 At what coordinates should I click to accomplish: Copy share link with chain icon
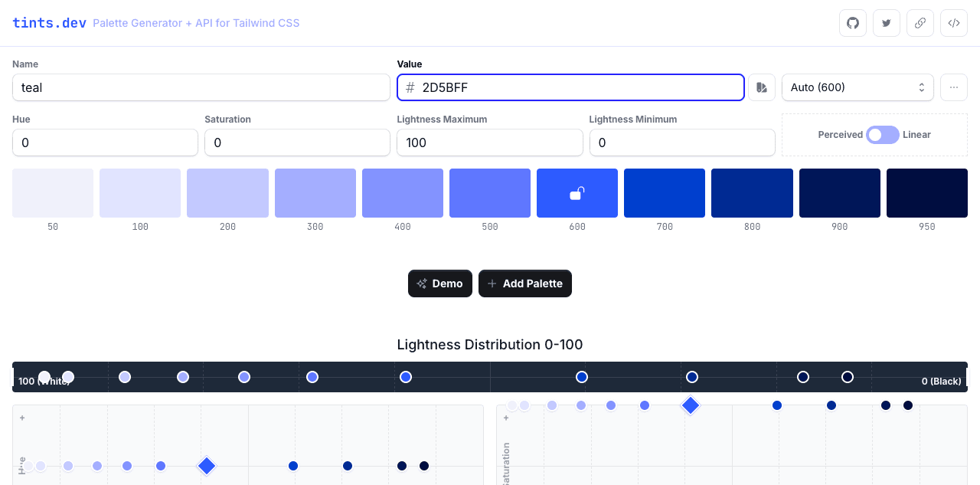pyautogui.click(x=920, y=23)
